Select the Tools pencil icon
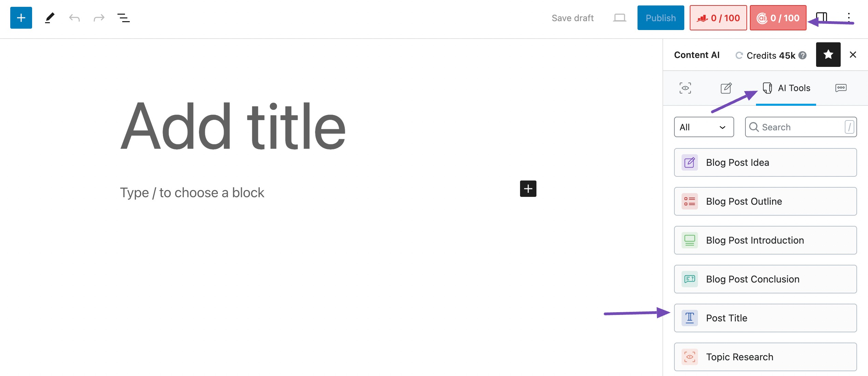The height and width of the screenshot is (376, 868). (x=50, y=18)
